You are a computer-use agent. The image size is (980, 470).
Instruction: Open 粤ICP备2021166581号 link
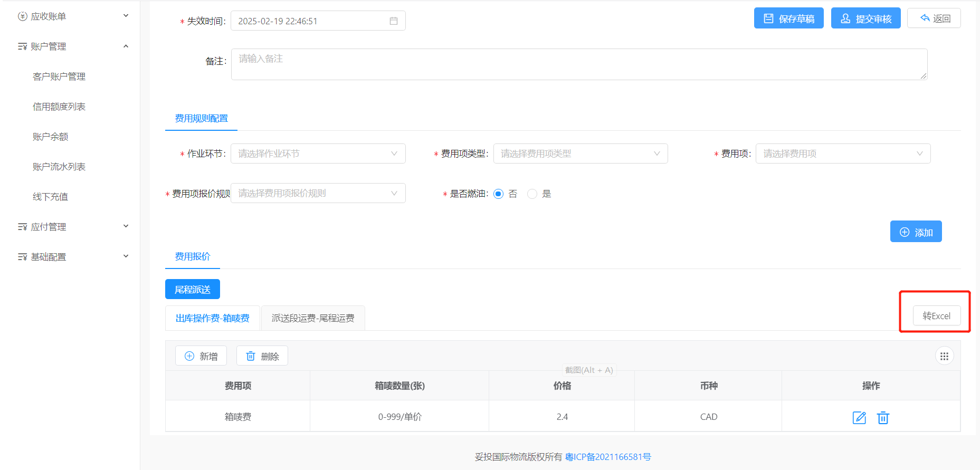click(608, 457)
